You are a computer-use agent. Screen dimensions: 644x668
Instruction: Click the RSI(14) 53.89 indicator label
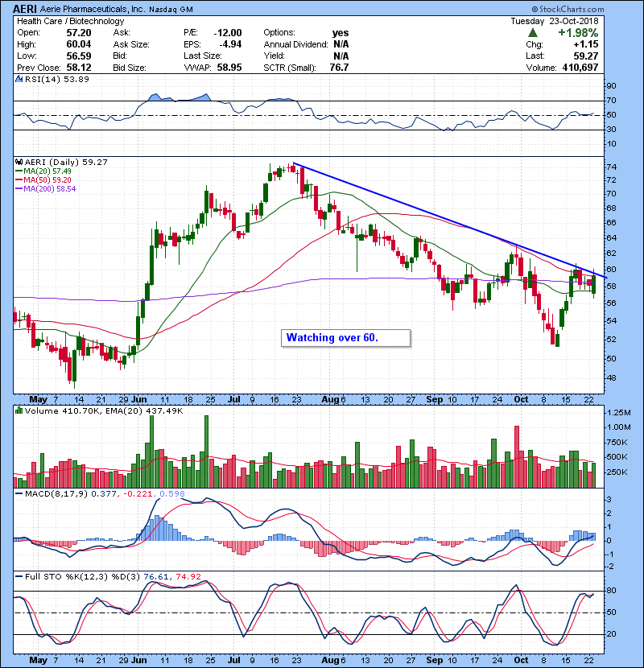click(x=57, y=79)
